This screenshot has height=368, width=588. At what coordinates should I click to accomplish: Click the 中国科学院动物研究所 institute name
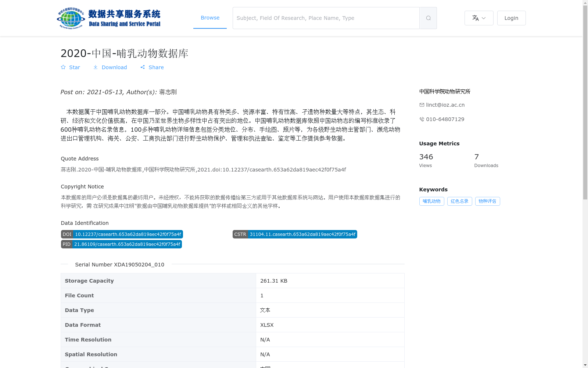pos(445,92)
